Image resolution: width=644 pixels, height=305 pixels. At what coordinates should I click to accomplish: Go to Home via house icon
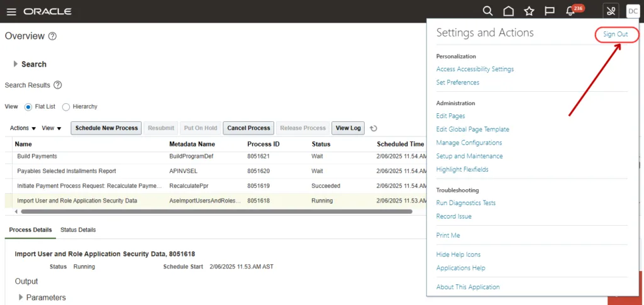[508, 11]
